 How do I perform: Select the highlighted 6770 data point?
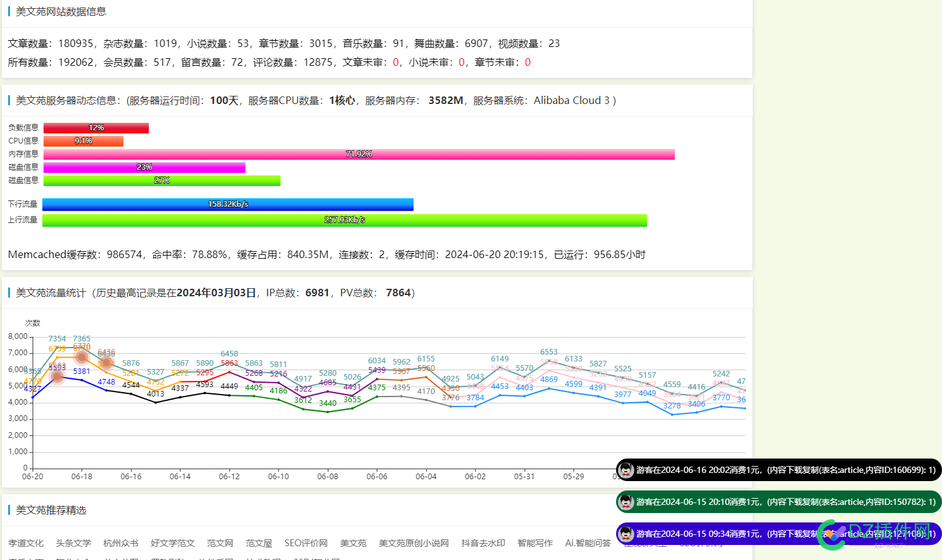[x=81, y=357]
